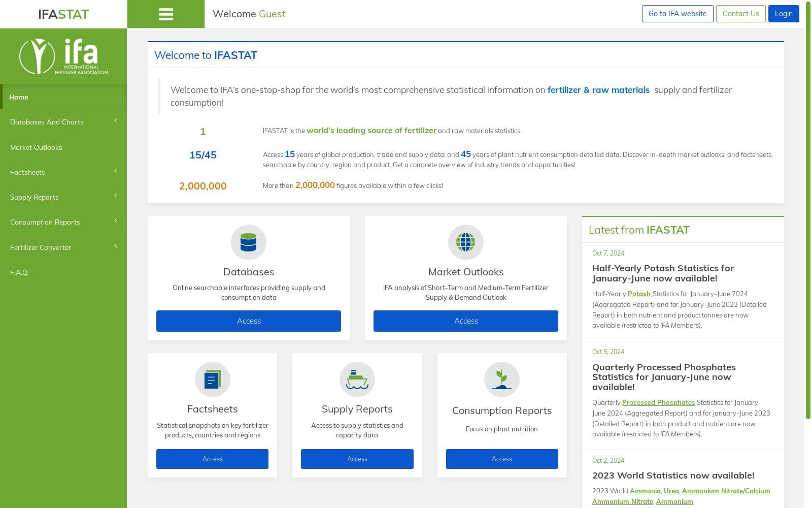Viewport: 812px width, 508px height.
Task: Open Databases And Charts menu item
Action: point(63,122)
